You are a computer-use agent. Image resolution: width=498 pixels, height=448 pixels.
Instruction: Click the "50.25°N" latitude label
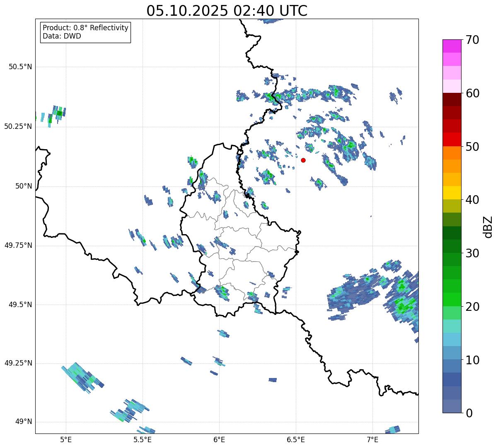[x=18, y=126]
